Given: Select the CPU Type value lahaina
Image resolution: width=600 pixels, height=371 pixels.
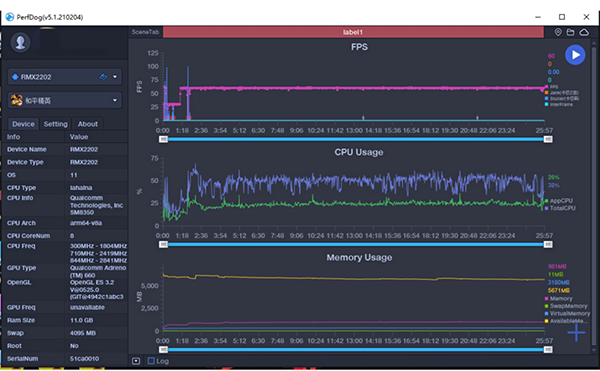Looking at the screenshot, I should coord(81,188).
